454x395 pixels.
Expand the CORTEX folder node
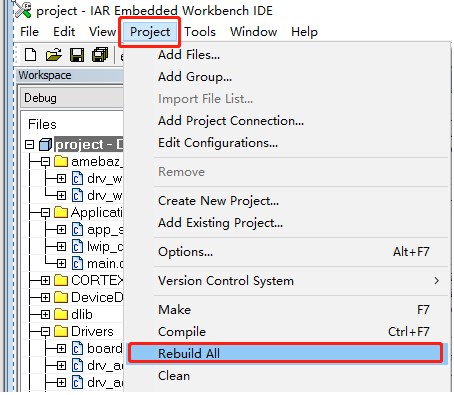(45, 281)
